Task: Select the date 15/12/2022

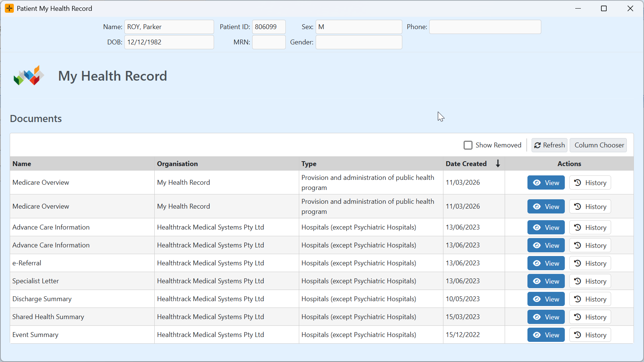Action: [x=462, y=335]
